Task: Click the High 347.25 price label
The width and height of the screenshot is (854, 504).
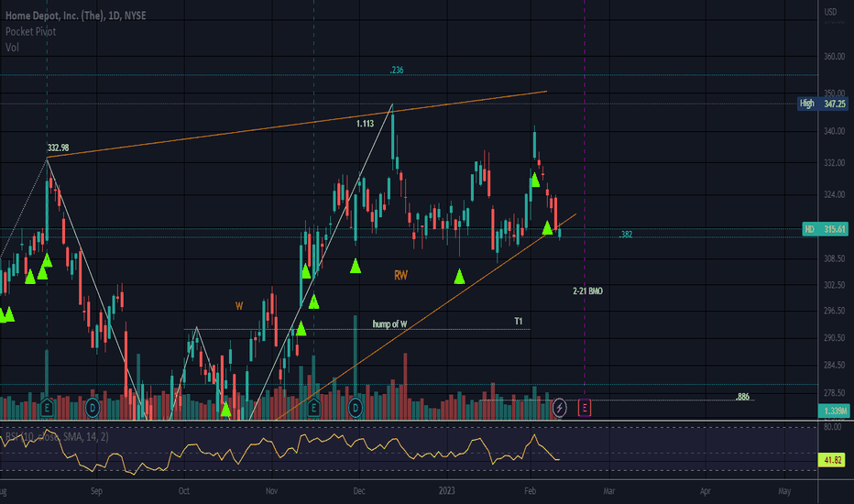Action: (823, 104)
